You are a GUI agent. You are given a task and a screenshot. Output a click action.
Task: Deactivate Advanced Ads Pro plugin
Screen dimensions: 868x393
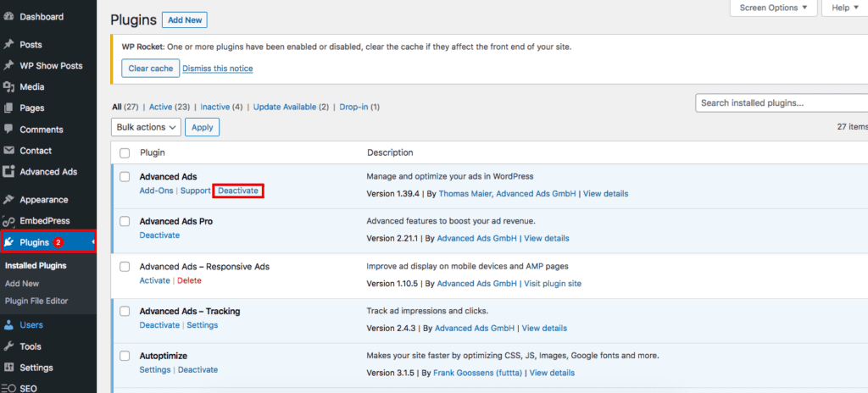click(159, 235)
